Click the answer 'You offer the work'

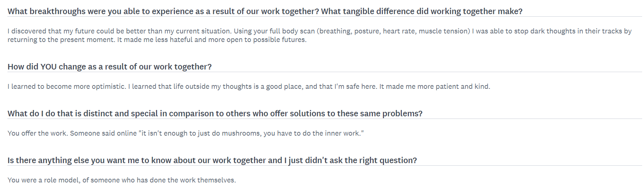point(186,133)
